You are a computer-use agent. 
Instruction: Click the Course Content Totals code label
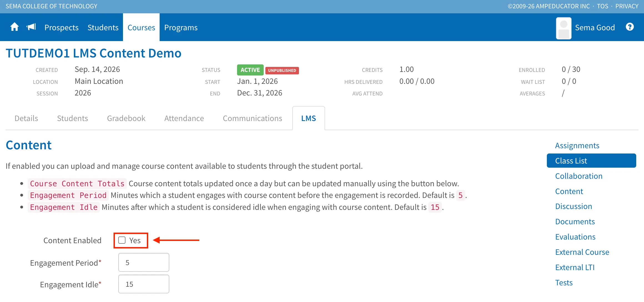click(77, 183)
